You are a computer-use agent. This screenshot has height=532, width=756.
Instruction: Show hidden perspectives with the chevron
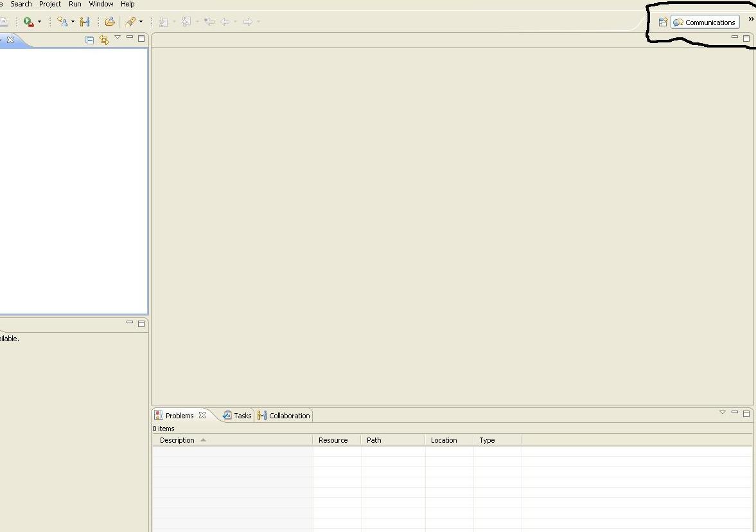click(751, 19)
